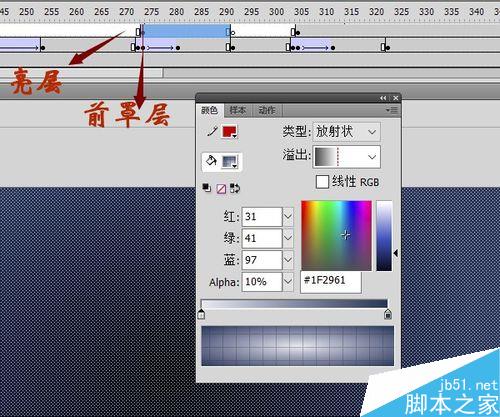The width and height of the screenshot is (500, 417).
Task: Click the vertical brightness strip
Action: (384, 235)
